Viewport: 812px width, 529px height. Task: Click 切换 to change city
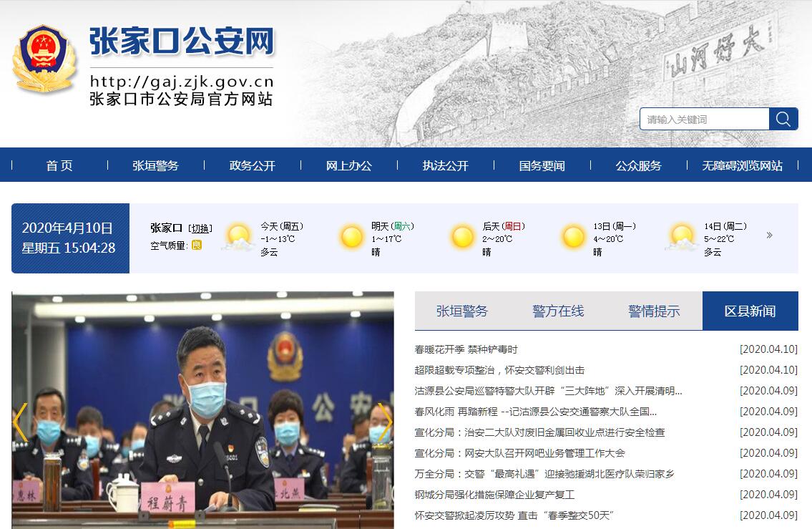click(200, 228)
